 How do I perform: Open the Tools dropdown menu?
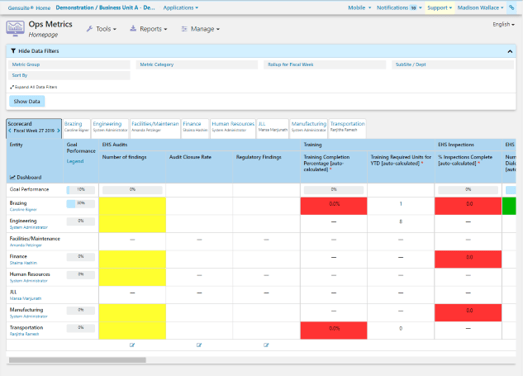pos(101,29)
